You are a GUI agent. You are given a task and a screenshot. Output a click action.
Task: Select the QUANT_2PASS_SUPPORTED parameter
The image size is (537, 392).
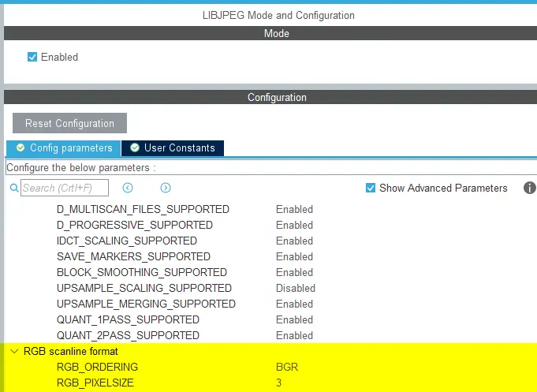point(128,335)
